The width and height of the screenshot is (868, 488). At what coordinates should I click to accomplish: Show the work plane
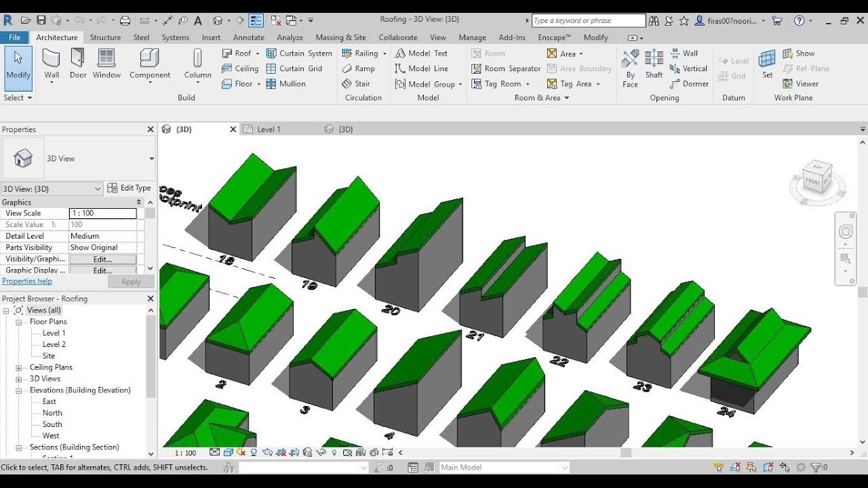[x=799, y=53]
